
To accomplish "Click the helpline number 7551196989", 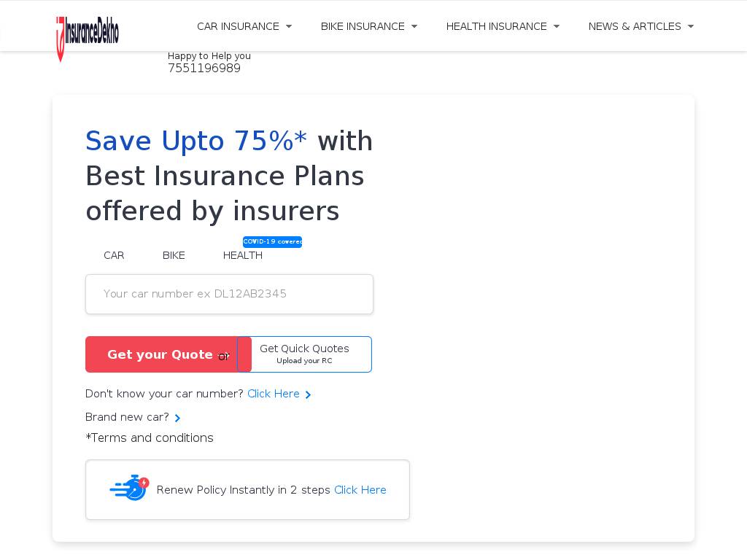I will [204, 69].
